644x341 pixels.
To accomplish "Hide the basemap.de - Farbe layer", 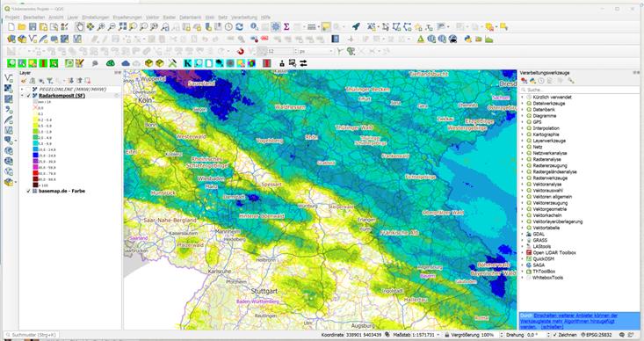I will [28, 191].
